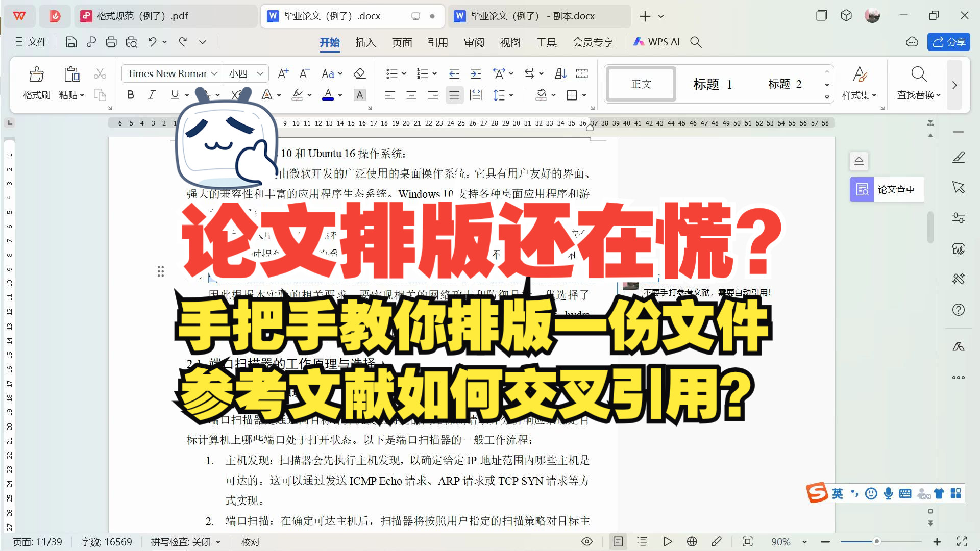980x551 pixels.
Task: Toggle italic formatting
Action: click(x=151, y=95)
